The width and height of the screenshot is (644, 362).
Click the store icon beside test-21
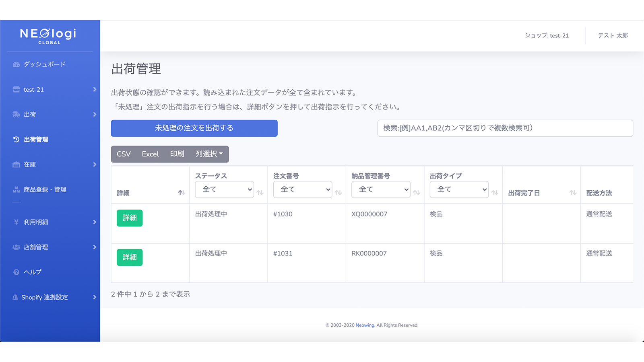click(x=16, y=90)
